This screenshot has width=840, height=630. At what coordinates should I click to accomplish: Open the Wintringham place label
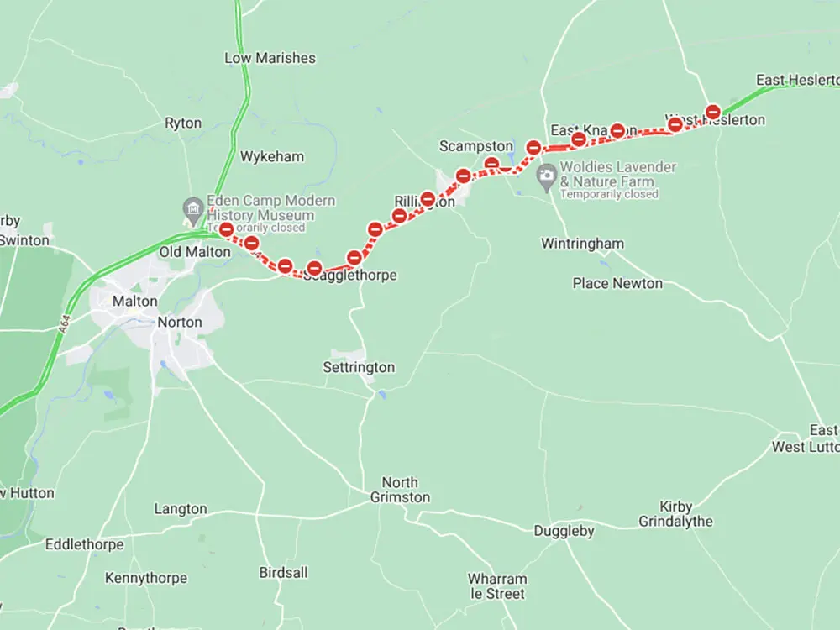[582, 244]
